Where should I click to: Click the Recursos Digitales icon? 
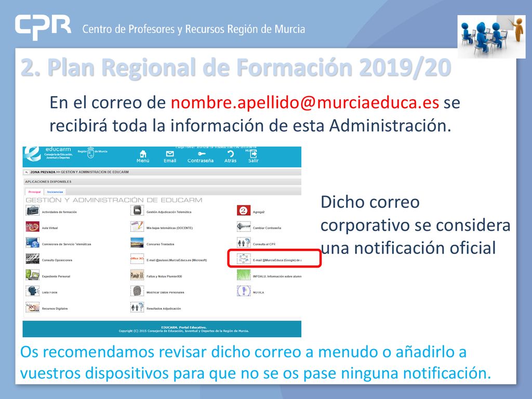(33, 308)
